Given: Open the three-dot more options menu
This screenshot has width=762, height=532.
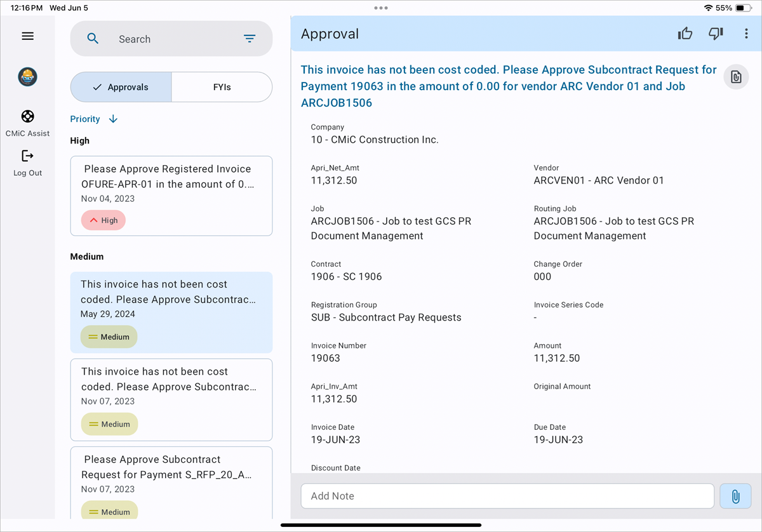Looking at the screenshot, I should [x=746, y=34].
